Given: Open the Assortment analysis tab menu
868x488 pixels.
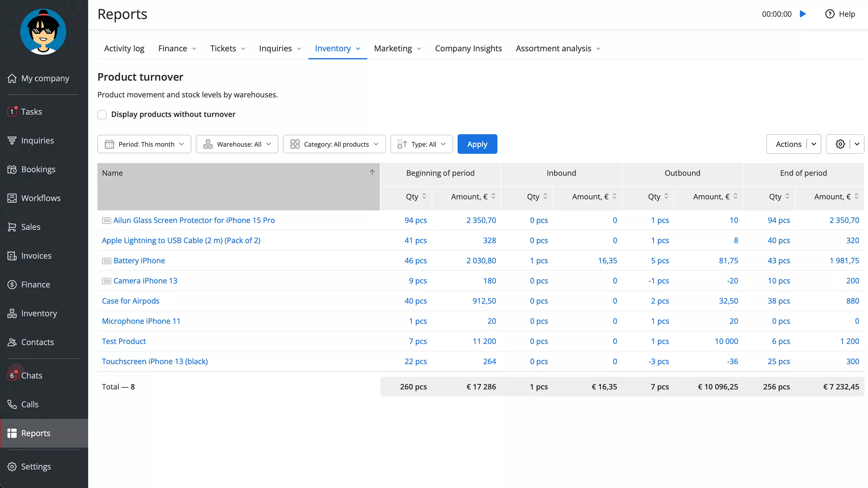Looking at the screenshot, I should tap(558, 48).
